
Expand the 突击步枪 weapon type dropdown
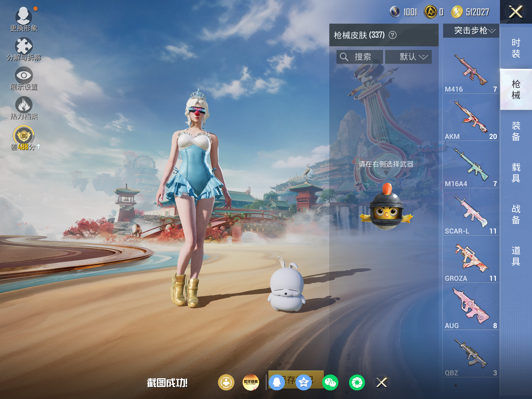coord(471,31)
